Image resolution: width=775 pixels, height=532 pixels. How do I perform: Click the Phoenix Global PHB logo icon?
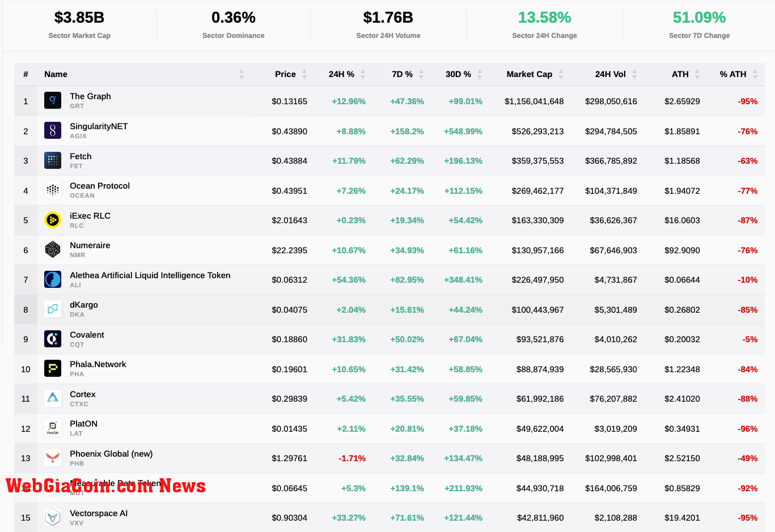tap(53, 458)
